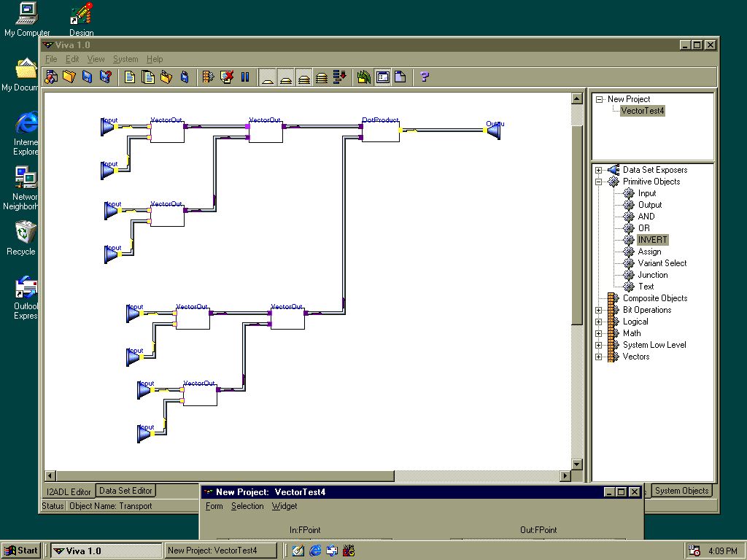The height and width of the screenshot is (560, 747).
Task: Expand the Vectors tree node
Action: [x=599, y=357]
